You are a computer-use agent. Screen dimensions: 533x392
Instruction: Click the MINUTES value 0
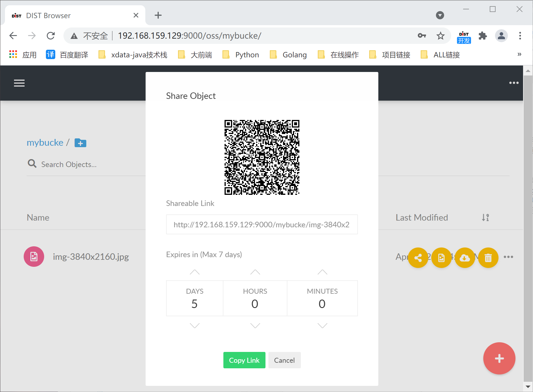tap(322, 304)
